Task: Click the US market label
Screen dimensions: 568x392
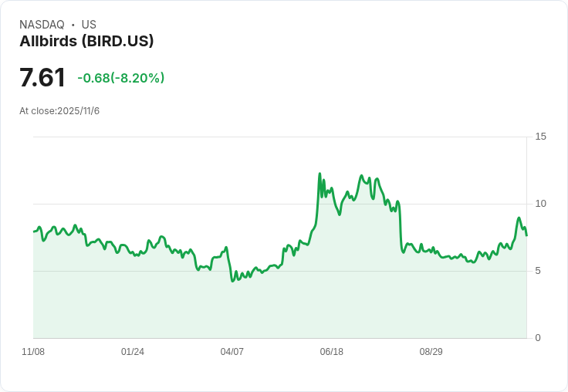Action: 89,25
